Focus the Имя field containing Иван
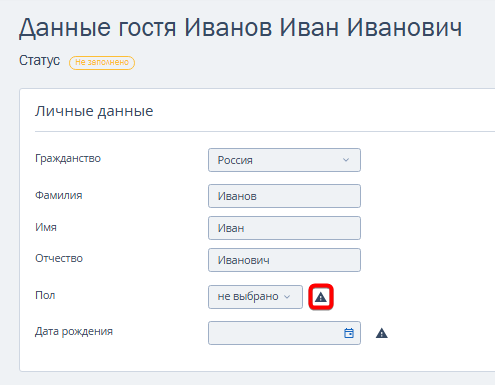The width and height of the screenshot is (495, 385). 284,228
